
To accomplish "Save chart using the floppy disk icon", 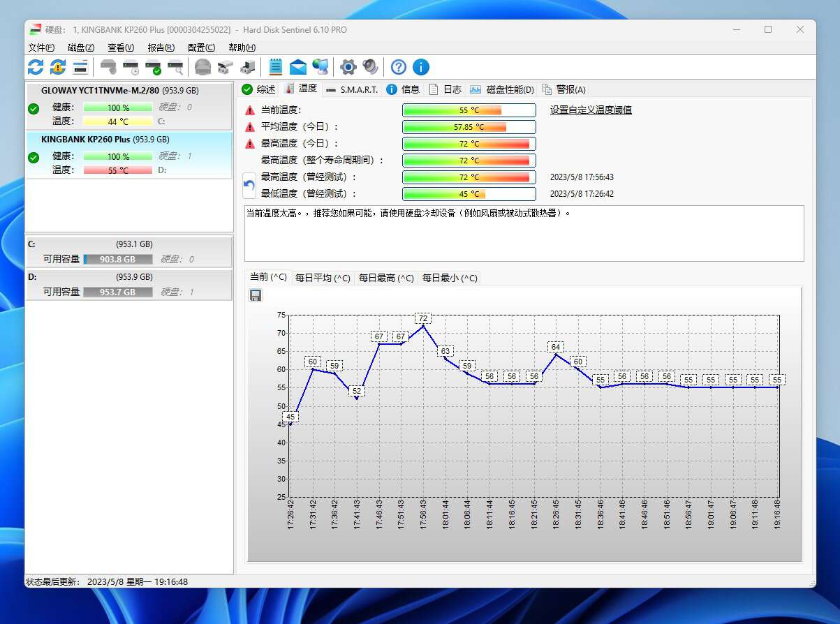I will pos(256,295).
